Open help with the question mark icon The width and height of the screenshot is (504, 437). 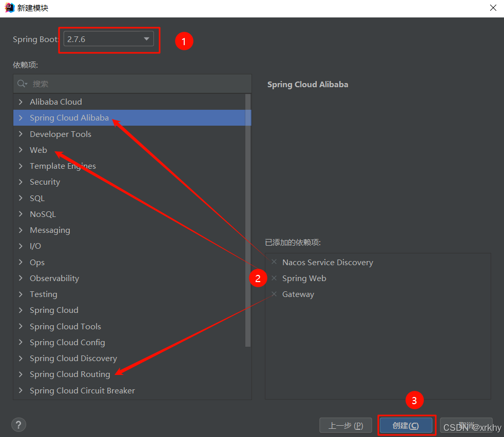pos(18,425)
